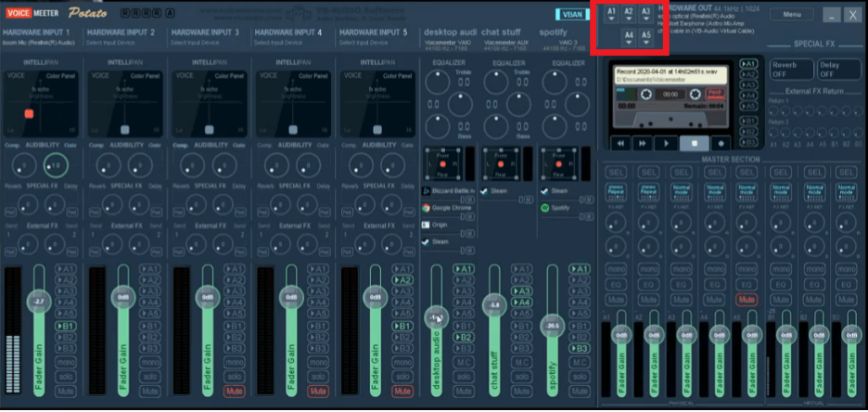Click the desktop audio surround panner
This screenshot has width=868, height=412.
443,164
